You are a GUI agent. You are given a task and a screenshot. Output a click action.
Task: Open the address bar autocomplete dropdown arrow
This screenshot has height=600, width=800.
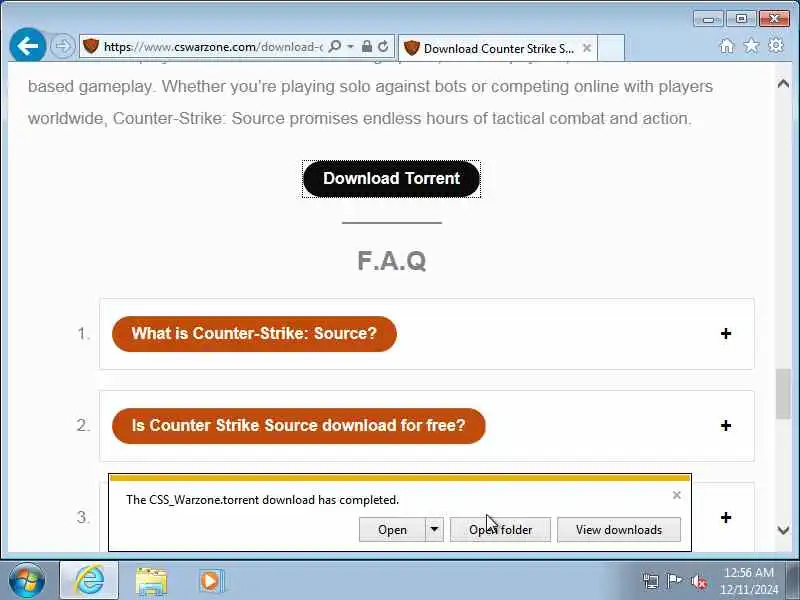click(351, 47)
